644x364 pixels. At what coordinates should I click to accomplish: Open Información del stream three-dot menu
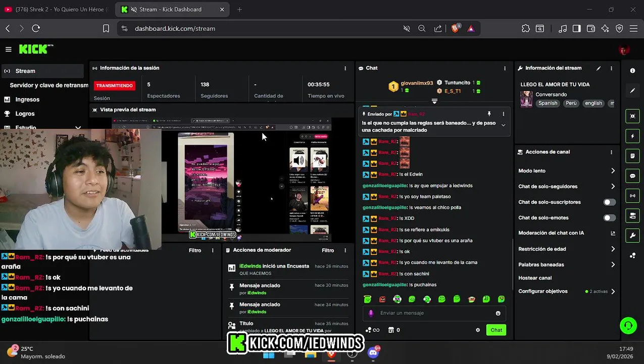coord(611,68)
